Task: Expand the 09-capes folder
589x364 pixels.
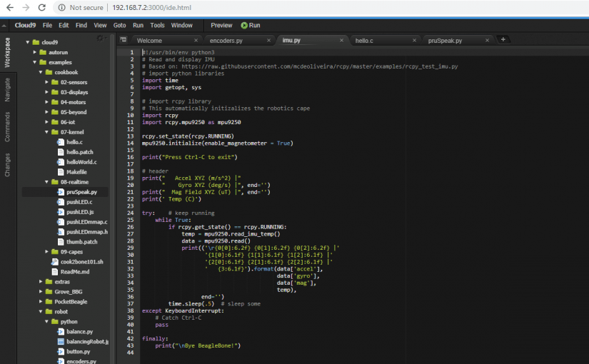Action: pos(46,252)
